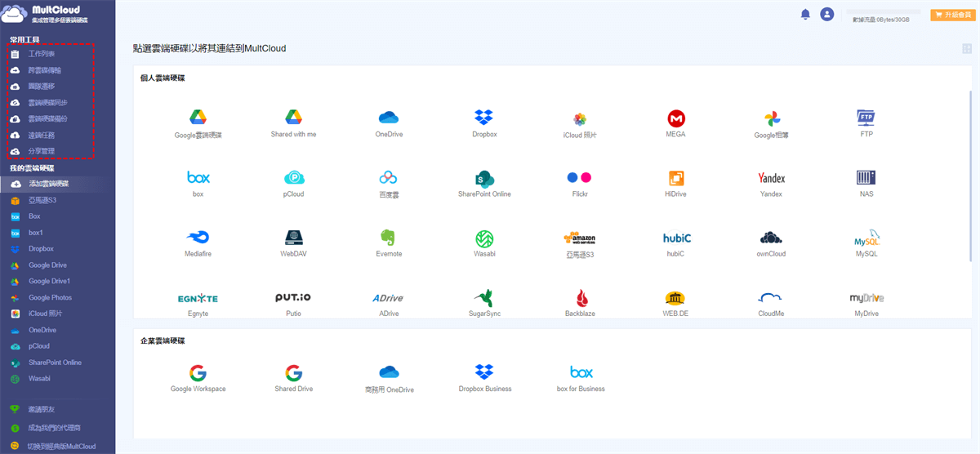Add OneDrive for Business
980x454 pixels.
tap(389, 379)
